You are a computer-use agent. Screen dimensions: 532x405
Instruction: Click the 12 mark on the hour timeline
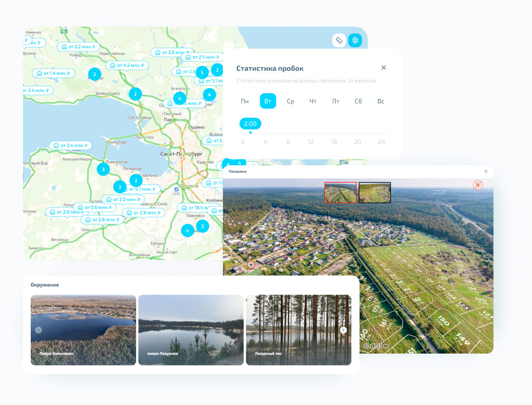click(311, 142)
